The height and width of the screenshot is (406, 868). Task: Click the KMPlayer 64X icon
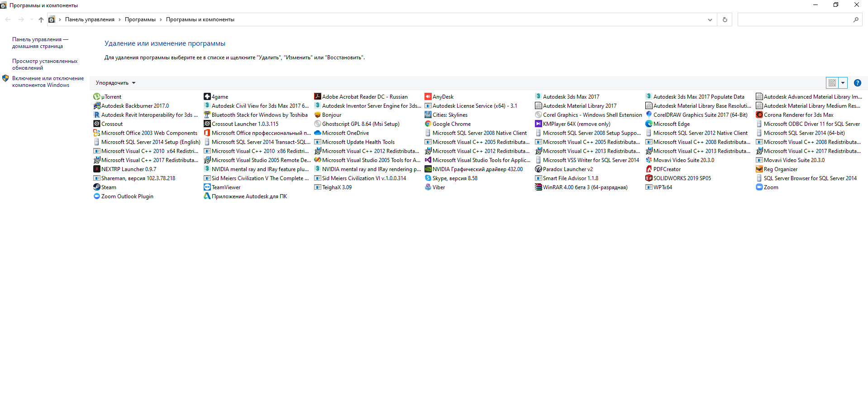click(x=538, y=124)
